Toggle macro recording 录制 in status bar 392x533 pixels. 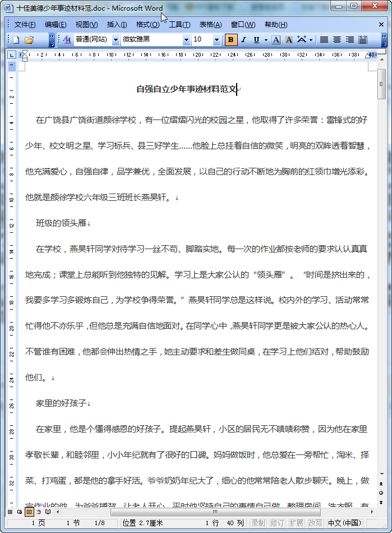[x=258, y=523]
